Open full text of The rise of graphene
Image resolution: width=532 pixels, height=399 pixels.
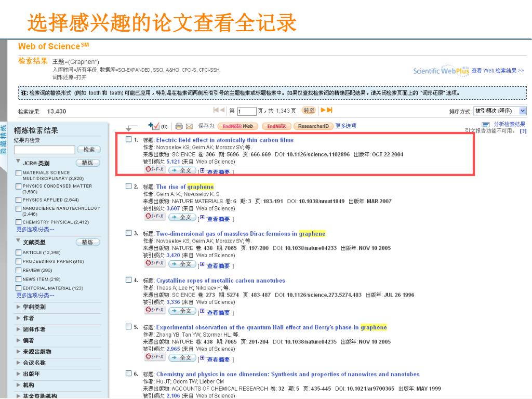pos(182,217)
